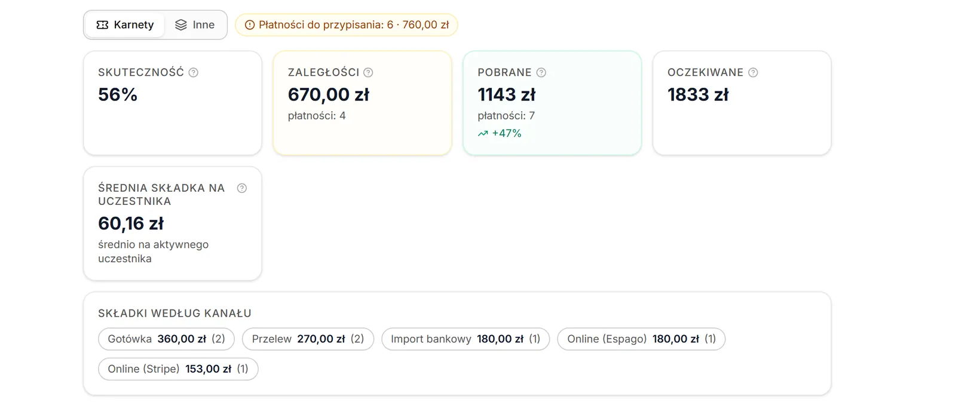Click the OCZEKIWANE card title
This screenshot has height=408, width=980.
(705, 72)
